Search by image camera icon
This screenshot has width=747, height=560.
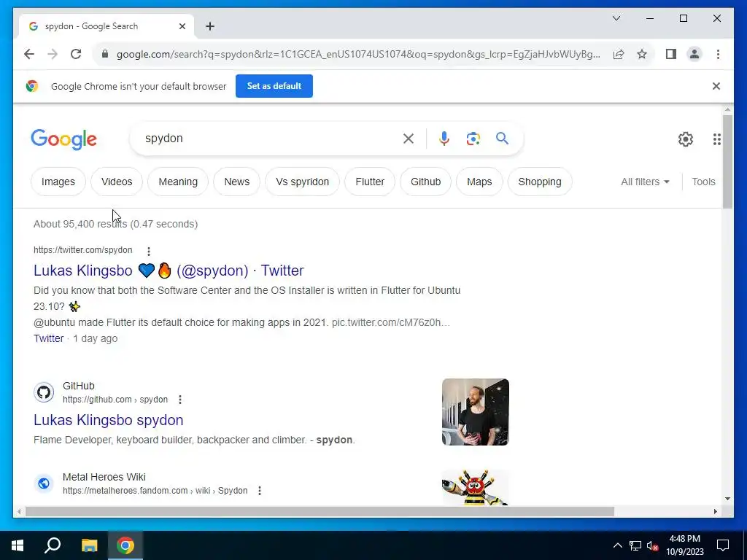click(x=473, y=139)
